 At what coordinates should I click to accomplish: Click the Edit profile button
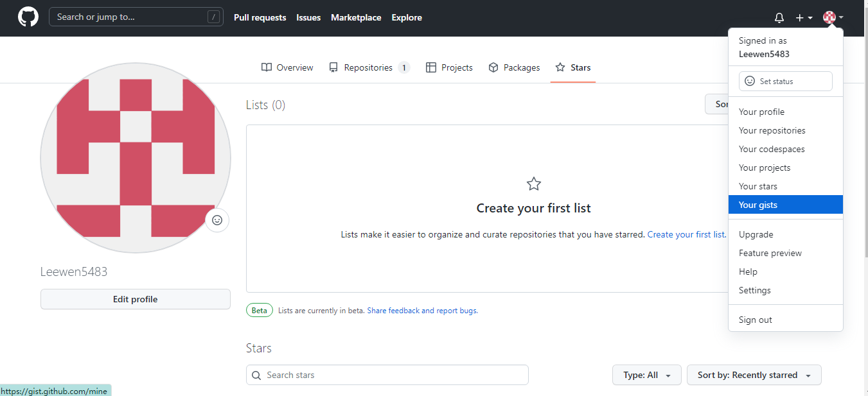(x=136, y=299)
